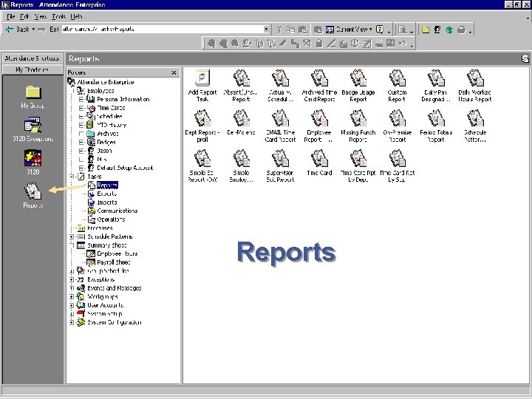This screenshot has width=532, height=399.
Task: Expand the Schedule Patterns tree node
Action: pos(72,236)
